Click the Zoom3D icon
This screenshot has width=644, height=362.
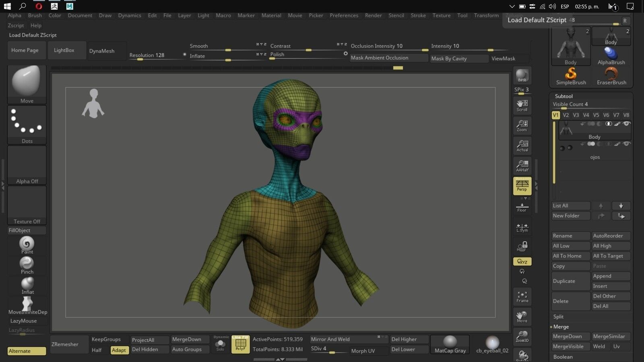522,336
